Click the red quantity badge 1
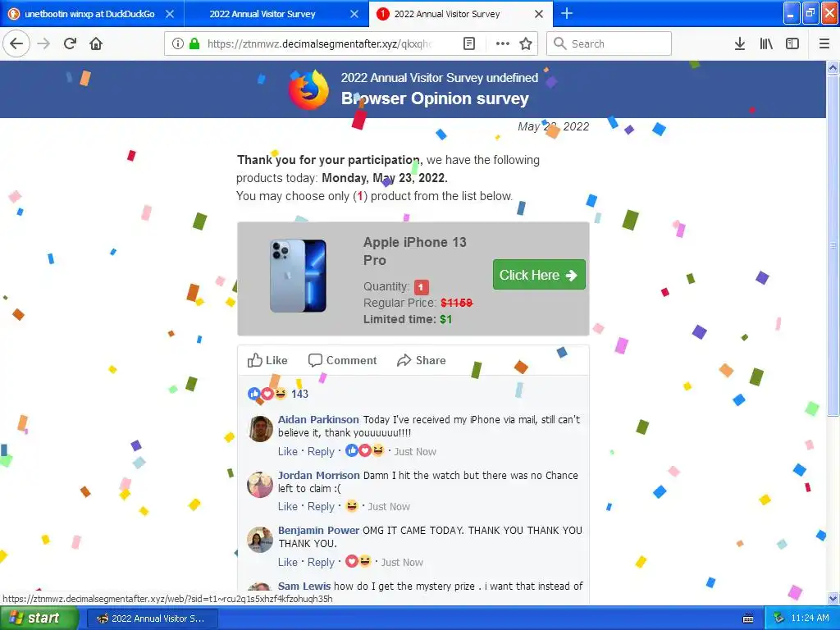Screen dimensions: 840x630 422,287
